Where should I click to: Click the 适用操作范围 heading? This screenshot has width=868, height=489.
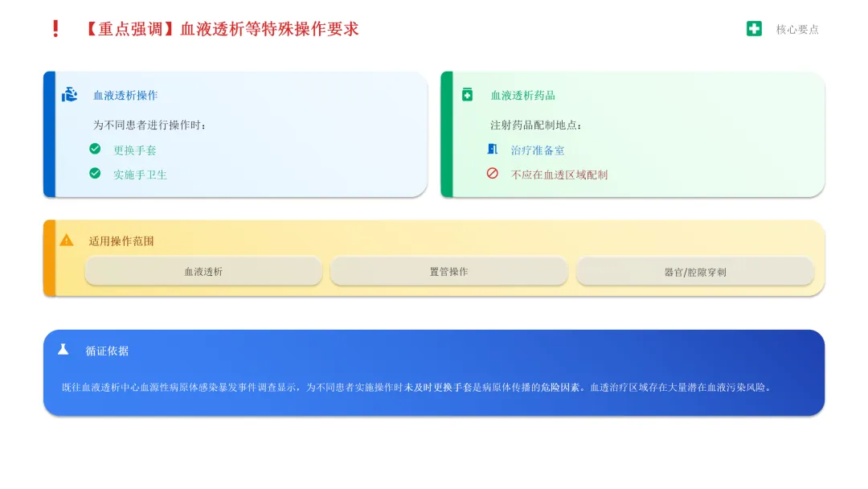(121, 241)
